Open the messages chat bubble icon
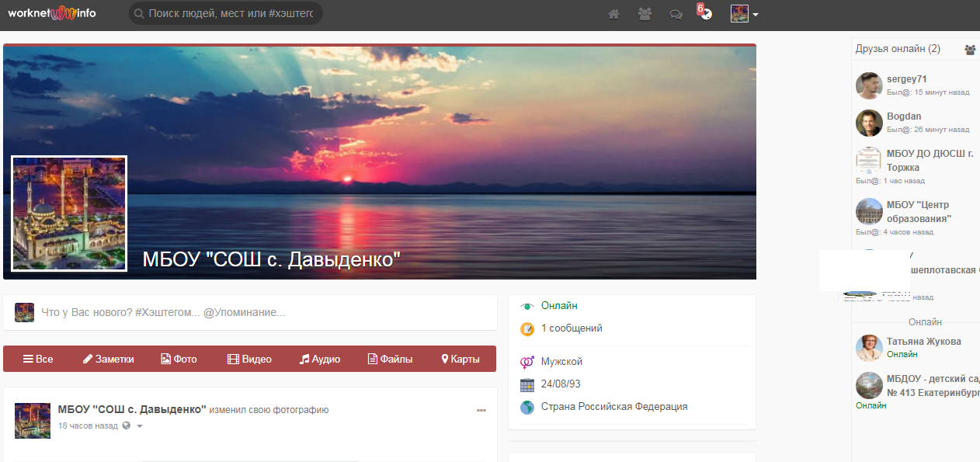Viewport: 980px width, 462px height. (x=676, y=14)
